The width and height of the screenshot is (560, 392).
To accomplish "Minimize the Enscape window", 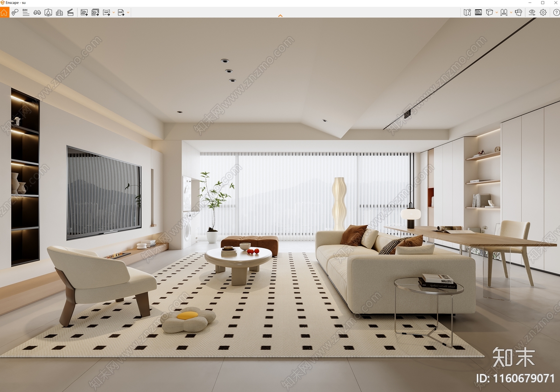I will [x=530, y=3].
